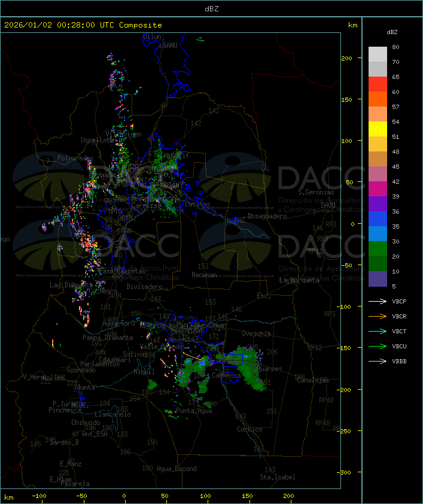Click the 2026/01/02 00:28:00 UTC Composite timestamp
Screen dimensions: 423x504
[x=83, y=25]
